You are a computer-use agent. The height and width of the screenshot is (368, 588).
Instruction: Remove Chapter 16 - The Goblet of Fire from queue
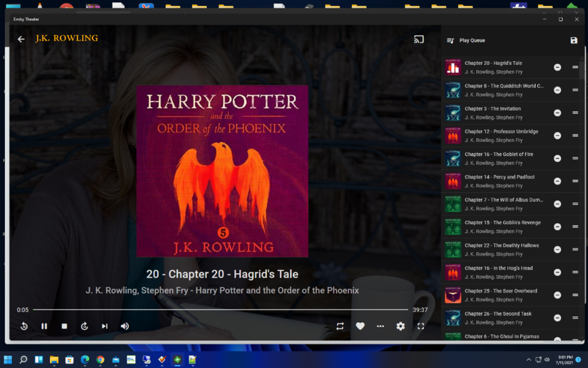557,158
